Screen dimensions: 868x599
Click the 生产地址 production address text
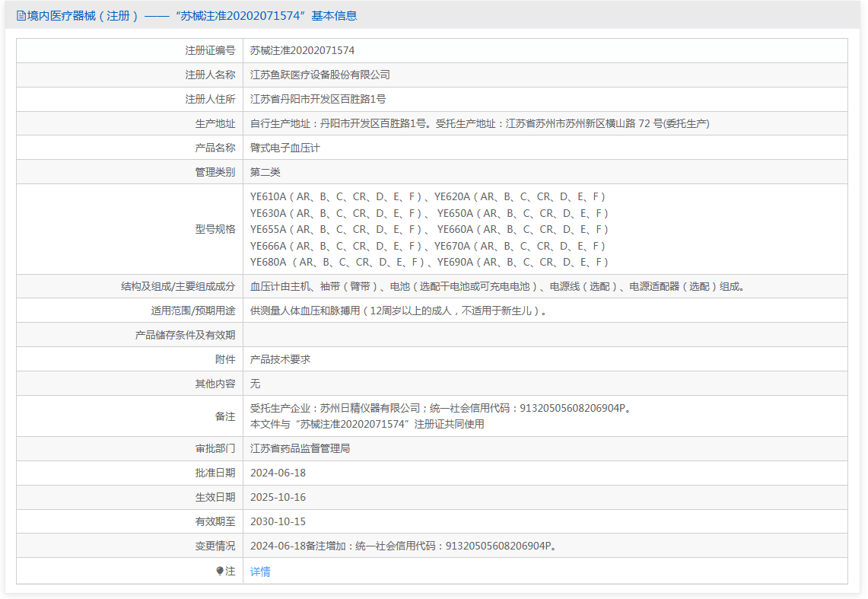coord(479,123)
